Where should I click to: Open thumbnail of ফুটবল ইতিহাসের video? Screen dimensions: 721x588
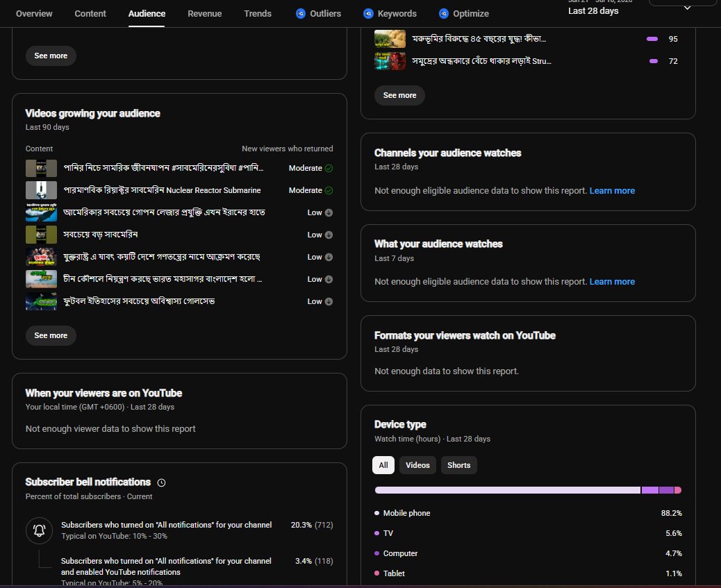42,301
